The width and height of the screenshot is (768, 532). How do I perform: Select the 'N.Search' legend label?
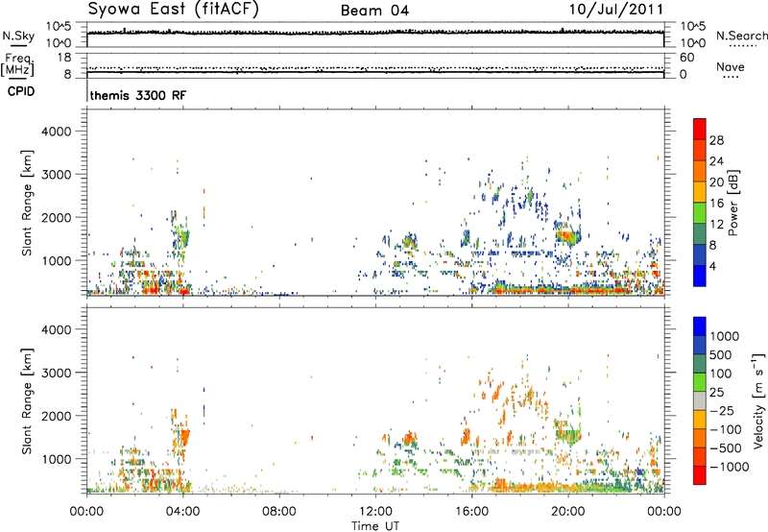741,36
